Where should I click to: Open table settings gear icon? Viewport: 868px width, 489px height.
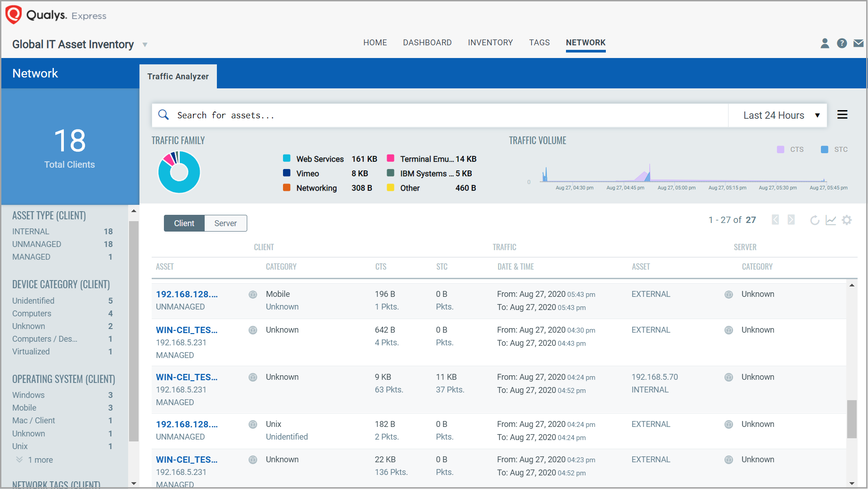[x=847, y=220]
